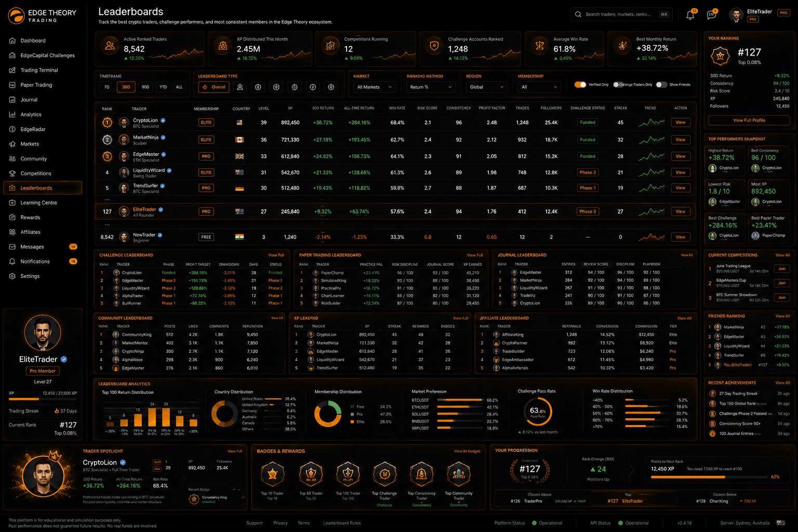This screenshot has height=532, width=798.
Task: Click View All in Recent Achievements
Action: point(782,383)
